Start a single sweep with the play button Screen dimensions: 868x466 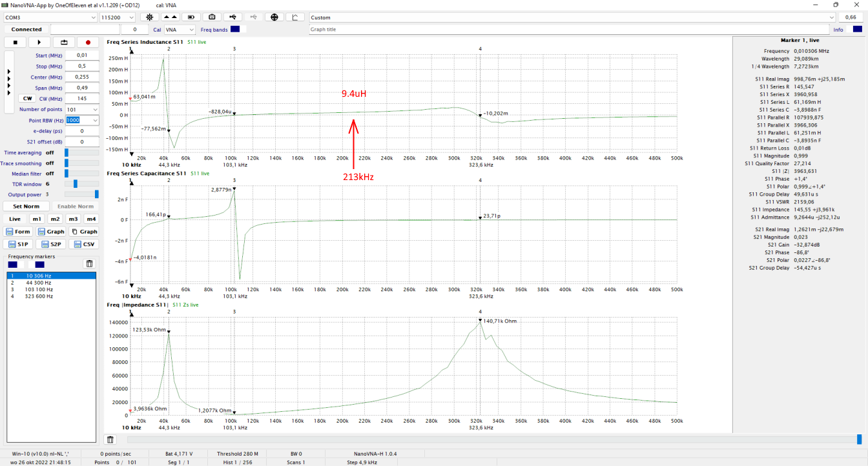coord(39,42)
